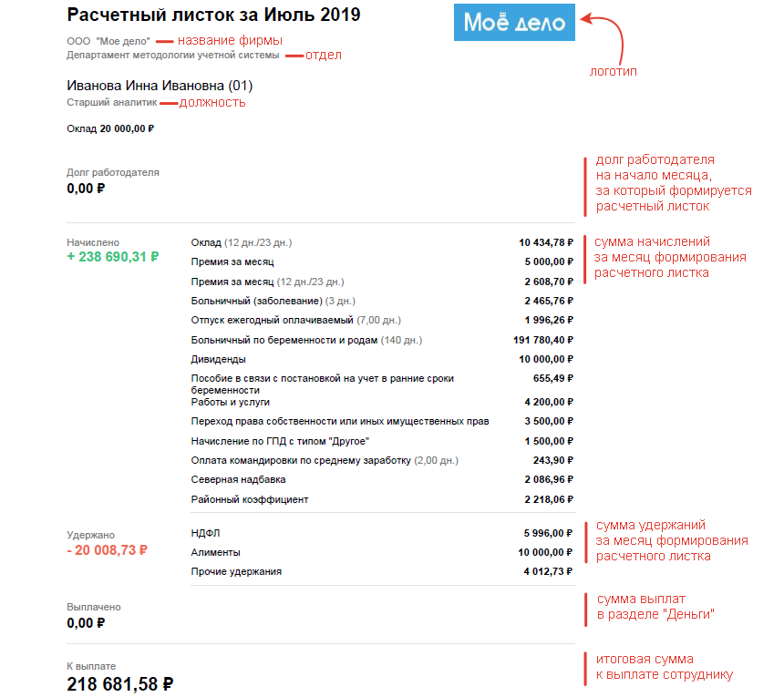Click the red Удержано total amount
The height and width of the screenshot is (697, 784).
click(107, 550)
